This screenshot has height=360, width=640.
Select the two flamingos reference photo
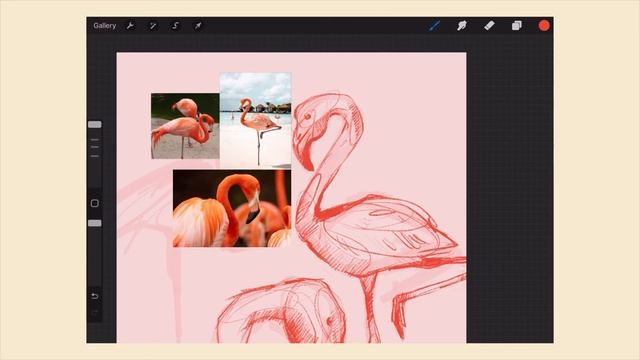pyautogui.click(x=185, y=126)
